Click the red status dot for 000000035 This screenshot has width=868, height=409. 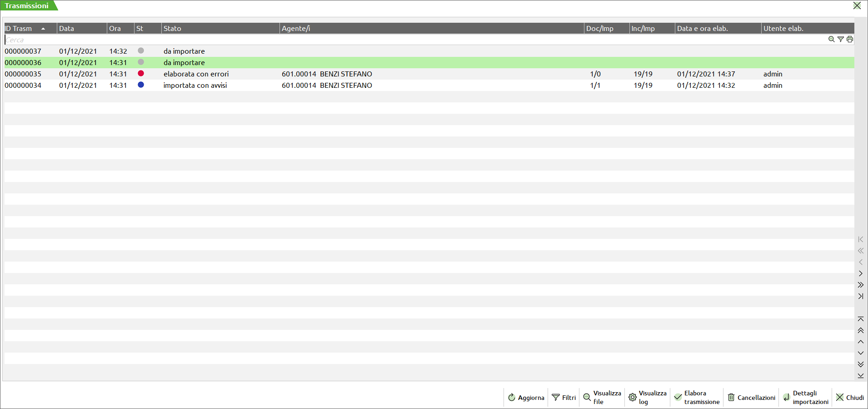[x=141, y=73]
